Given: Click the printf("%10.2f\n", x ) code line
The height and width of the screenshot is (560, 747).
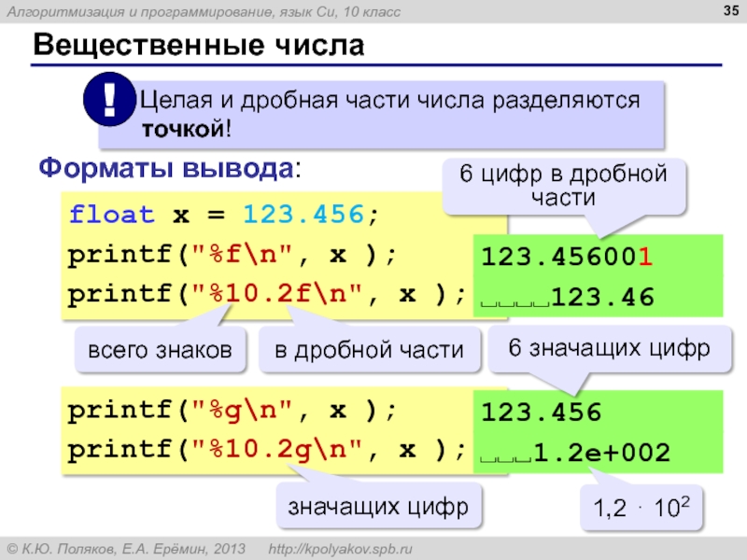Looking at the screenshot, I should [266, 294].
